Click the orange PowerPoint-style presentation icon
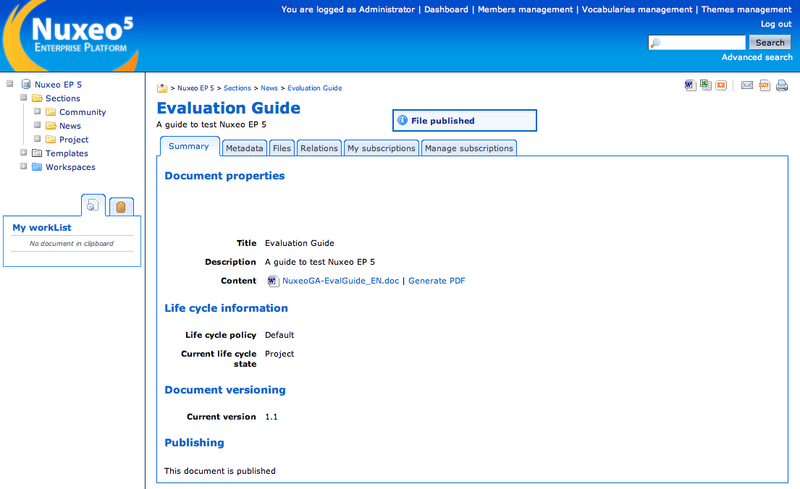Screen dimensions: 800x489 (721, 85)
